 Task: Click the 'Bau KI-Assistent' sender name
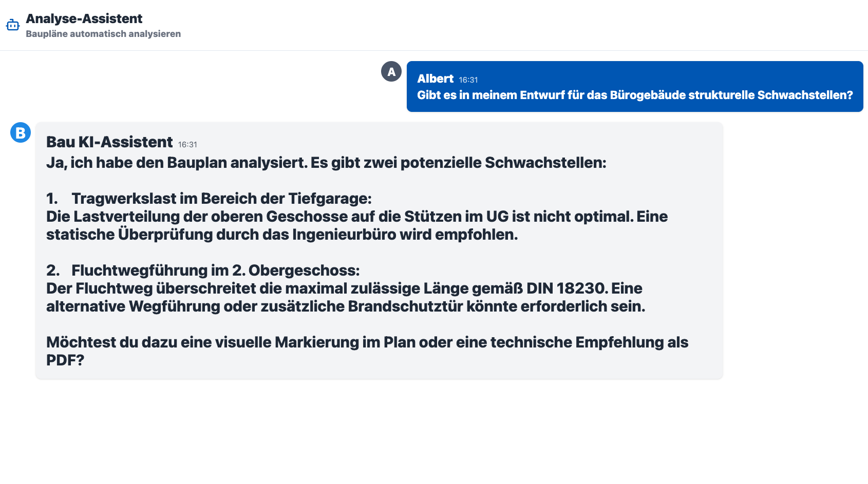[x=109, y=142]
